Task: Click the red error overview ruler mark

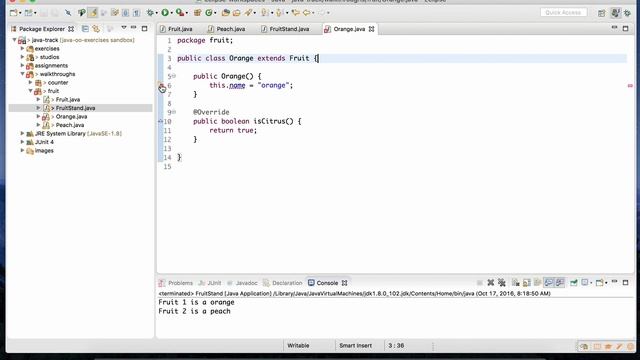Action: pos(630,86)
